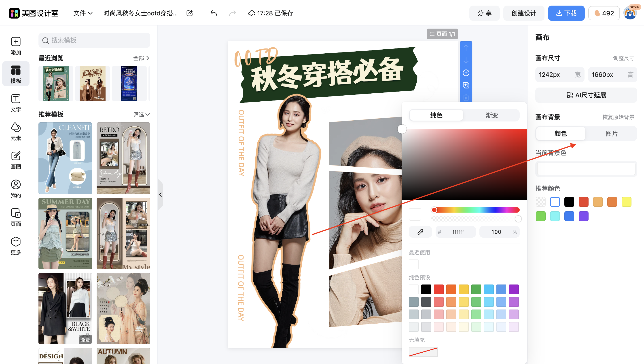The height and width of the screenshot is (364, 644).
Task: Click the 下载 (Download) button
Action: pyautogui.click(x=566, y=13)
